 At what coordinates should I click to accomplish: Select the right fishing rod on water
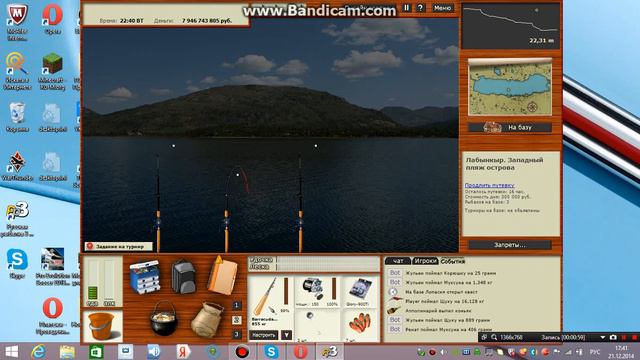click(300, 204)
